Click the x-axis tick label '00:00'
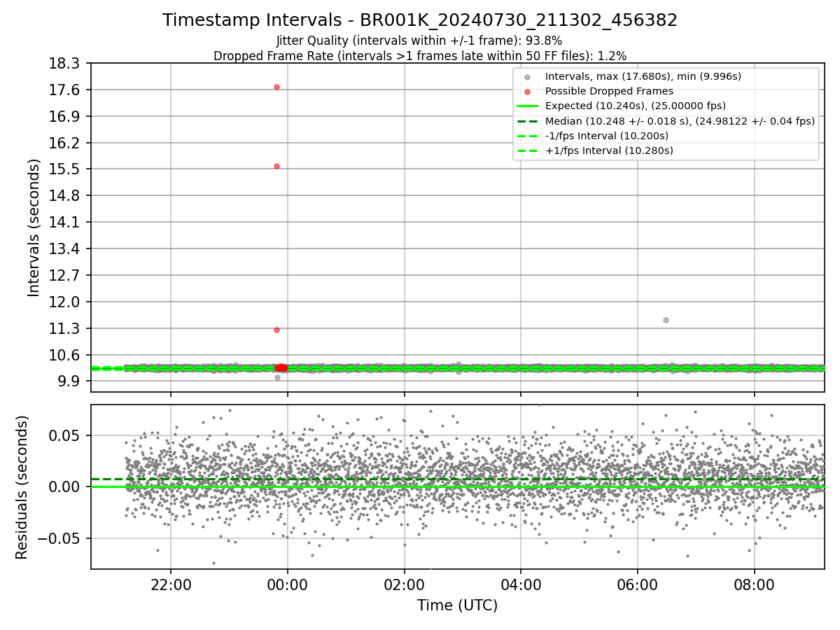The height and width of the screenshot is (630, 840). [x=288, y=585]
